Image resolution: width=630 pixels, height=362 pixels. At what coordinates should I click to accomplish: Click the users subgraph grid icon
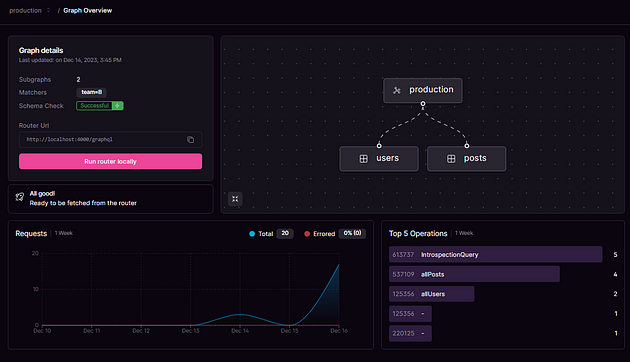tap(364, 159)
